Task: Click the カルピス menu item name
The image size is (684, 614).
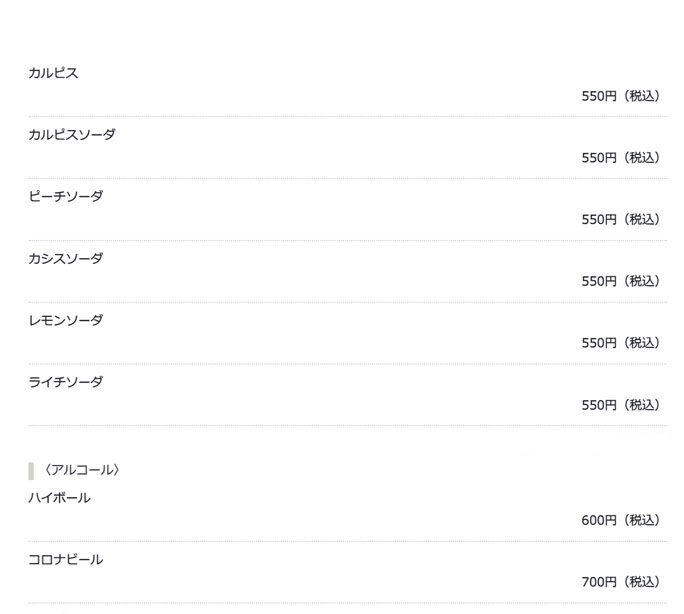Action: 53,73
